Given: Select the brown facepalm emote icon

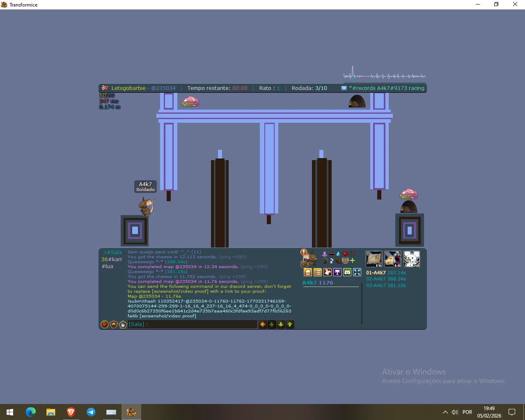Looking at the screenshot, I should tap(338, 261).
